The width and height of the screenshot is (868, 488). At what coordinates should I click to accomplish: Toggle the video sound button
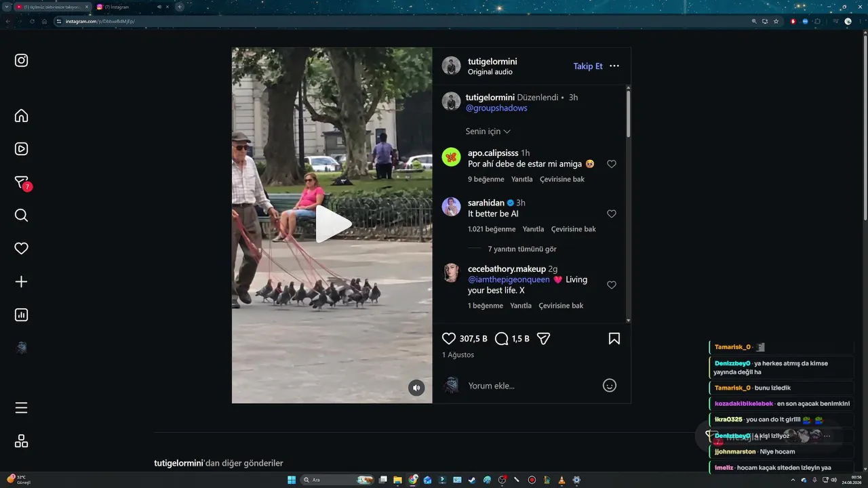click(416, 388)
